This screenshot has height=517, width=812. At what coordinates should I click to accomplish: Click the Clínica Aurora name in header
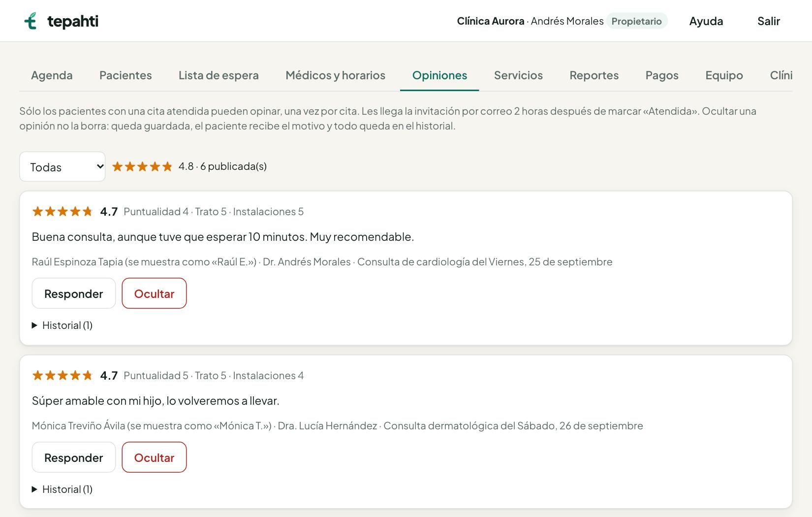(x=490, y=21)
